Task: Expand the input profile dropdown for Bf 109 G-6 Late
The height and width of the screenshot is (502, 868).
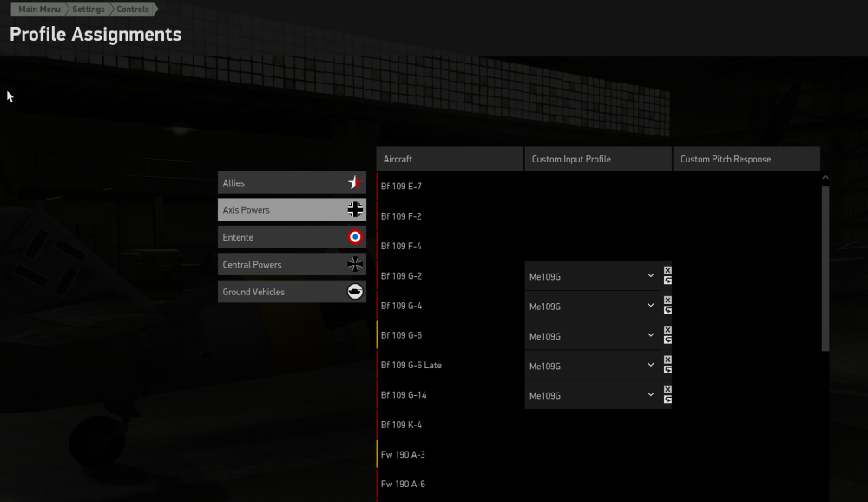Action: click(x=593, y=366)
